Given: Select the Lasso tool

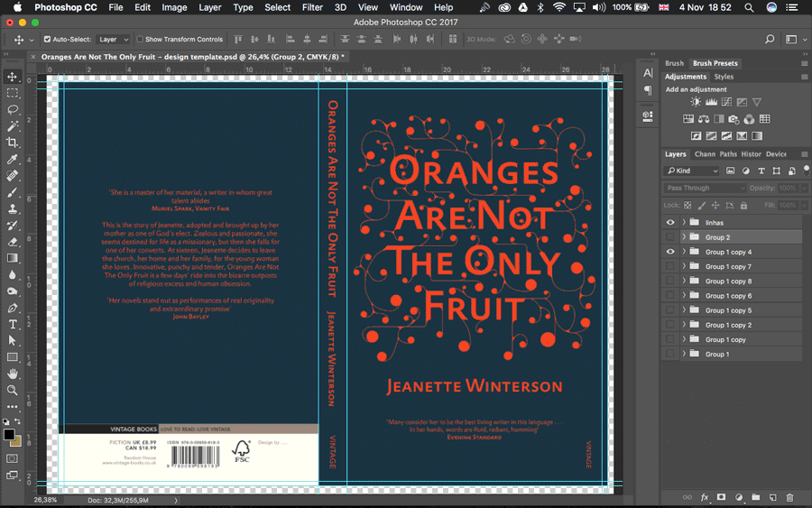Looking at the screenshot, I should click(x=13, y=110).
